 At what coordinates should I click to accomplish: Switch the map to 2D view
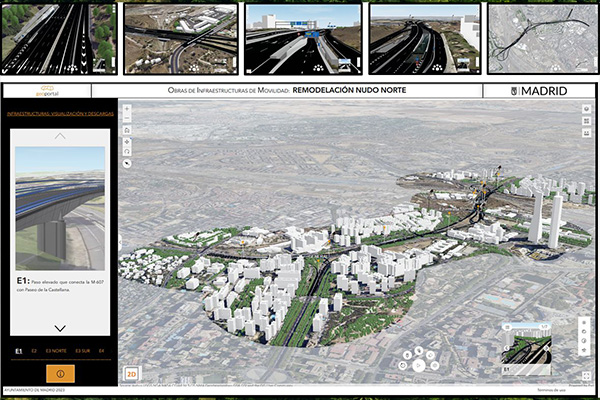(131, 374)
